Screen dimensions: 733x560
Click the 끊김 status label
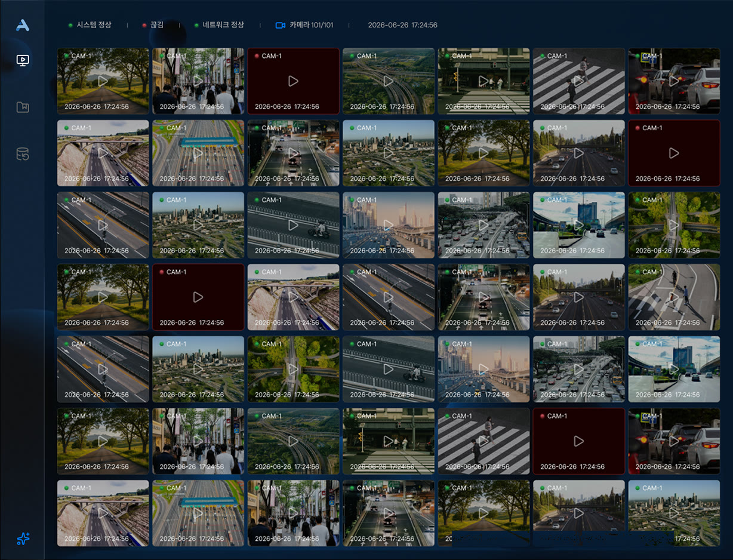pos(156,25)
